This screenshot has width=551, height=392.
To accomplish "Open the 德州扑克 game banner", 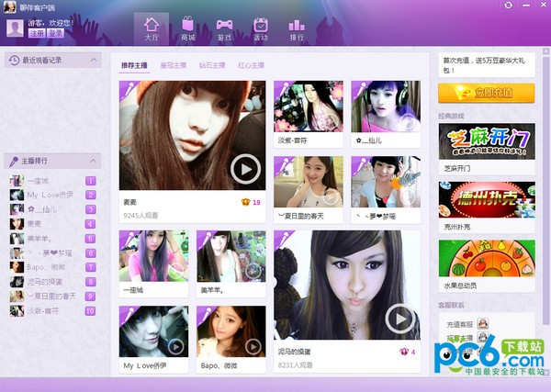I will coord(487,199).
